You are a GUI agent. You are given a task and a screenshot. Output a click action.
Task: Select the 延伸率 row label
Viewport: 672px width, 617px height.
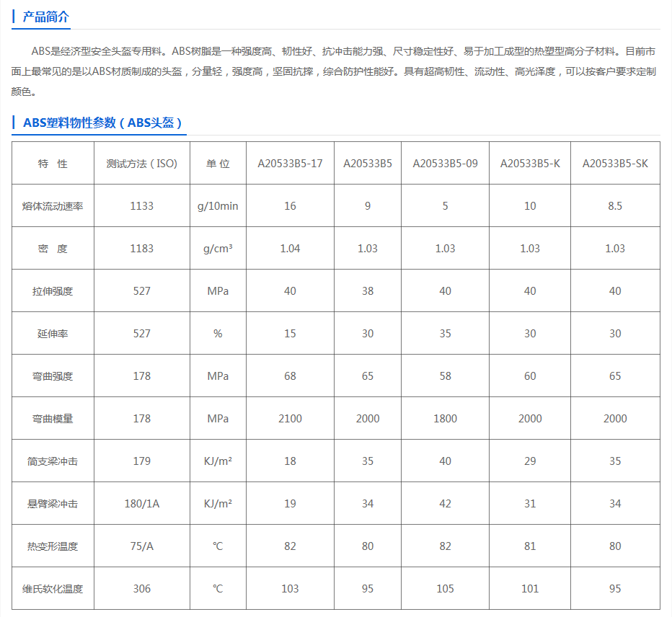pyautogui.click(x=53, y=334)
